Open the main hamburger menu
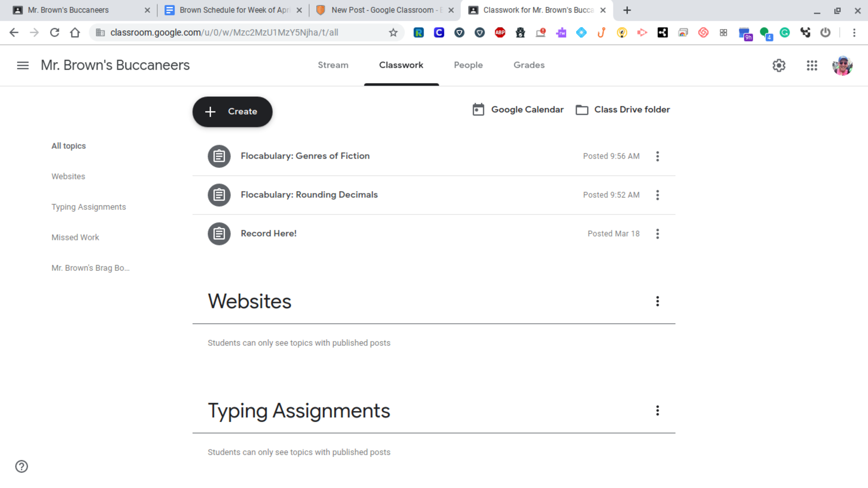 [x=23, y=65]
